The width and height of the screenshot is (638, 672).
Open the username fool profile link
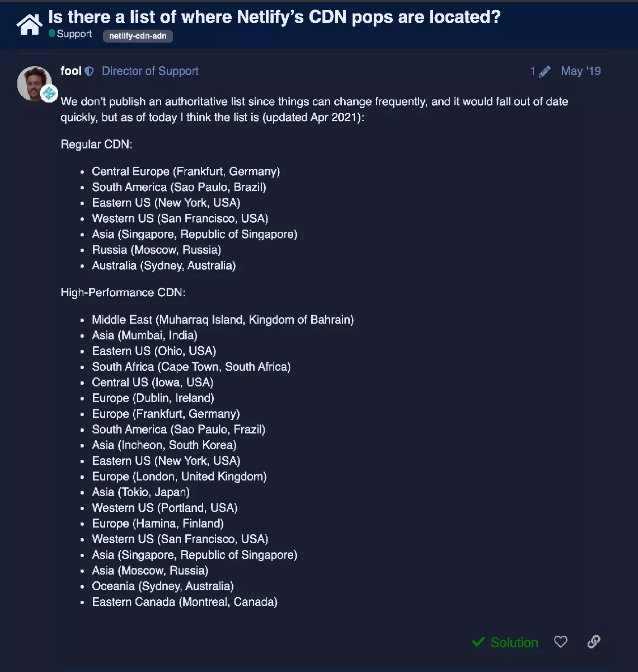71,71
